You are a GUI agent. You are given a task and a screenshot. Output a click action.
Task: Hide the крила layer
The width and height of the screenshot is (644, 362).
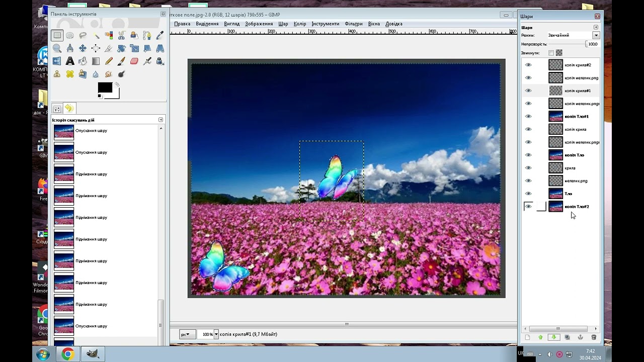(x=528, y=168)
